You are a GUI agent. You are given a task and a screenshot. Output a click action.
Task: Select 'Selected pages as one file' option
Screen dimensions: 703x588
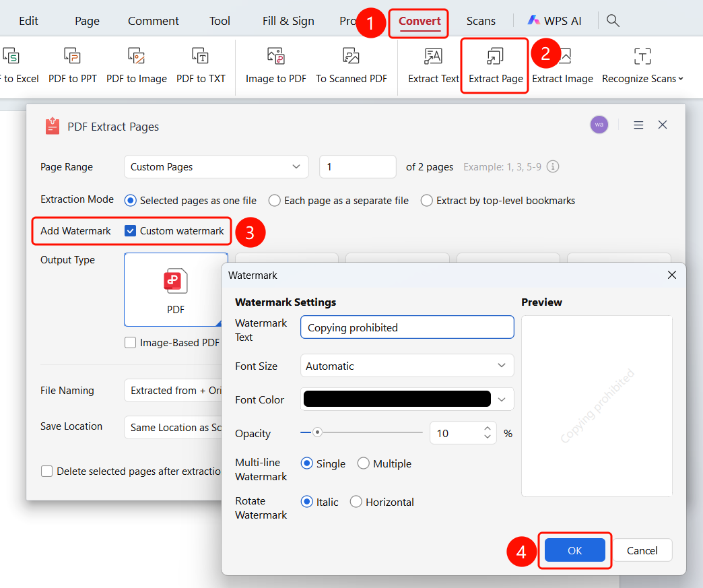coord(130,201)
